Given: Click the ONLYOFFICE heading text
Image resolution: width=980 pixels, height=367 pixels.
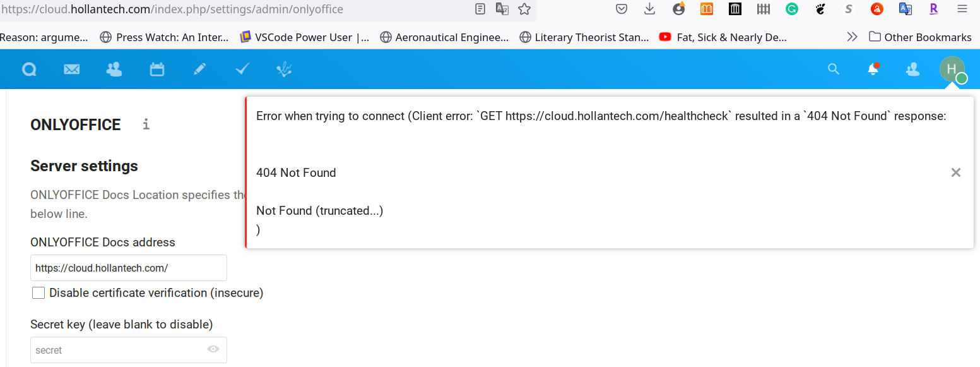Looking at the screenshot, I should pyautogui.click(x=76, y=124).
